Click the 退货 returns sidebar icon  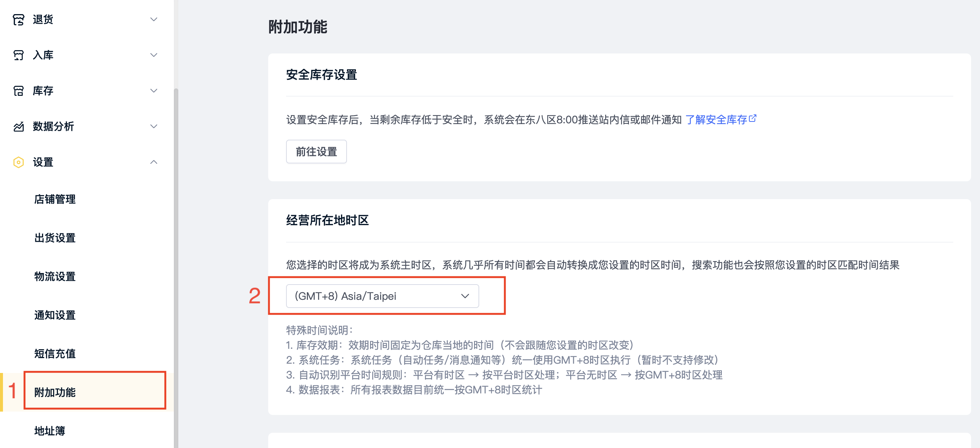[x=18, y=19]
